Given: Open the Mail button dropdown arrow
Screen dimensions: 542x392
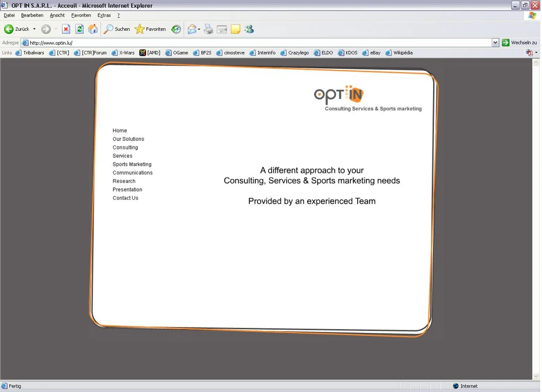Looking at the screenshot, I should click(199, 29).
